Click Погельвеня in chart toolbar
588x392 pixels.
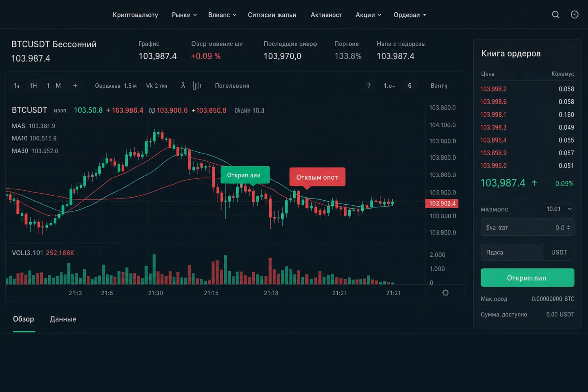[x=232, y=86]
